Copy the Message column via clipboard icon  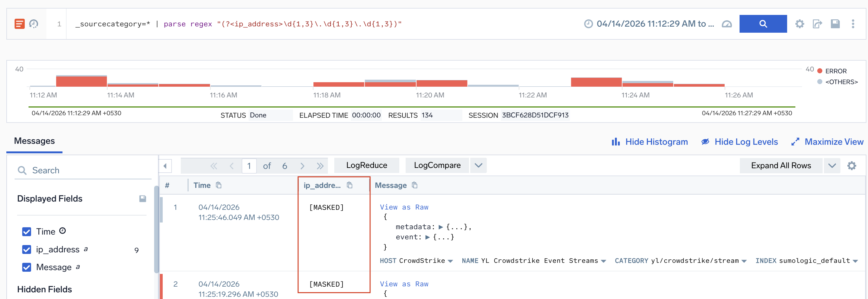click(x=415, y=185)
